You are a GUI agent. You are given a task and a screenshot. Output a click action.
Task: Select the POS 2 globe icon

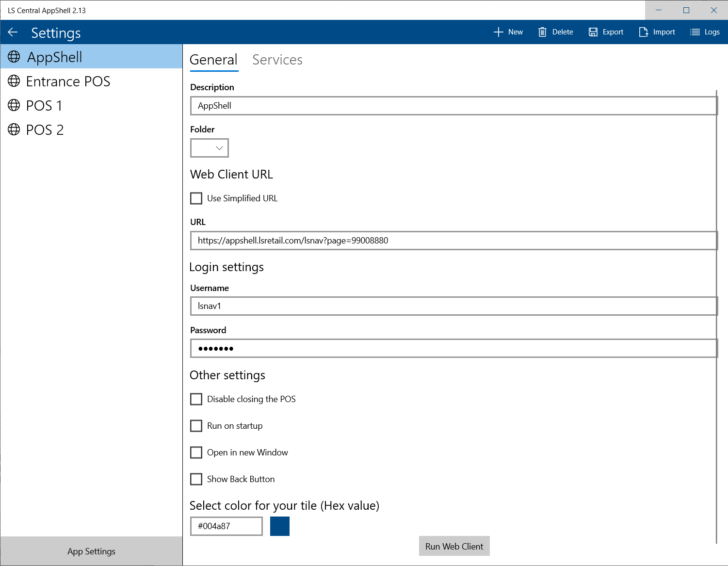pos(14,129)
